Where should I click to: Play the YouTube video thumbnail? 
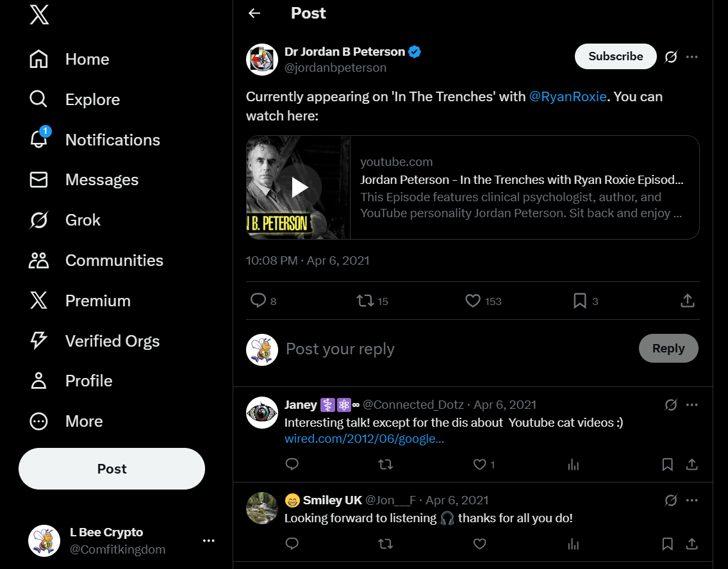299,187
